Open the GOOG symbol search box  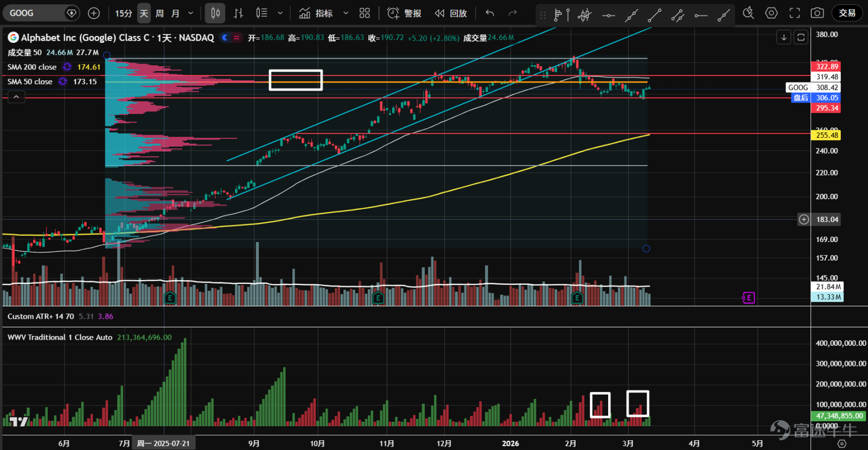coord(35,13)
